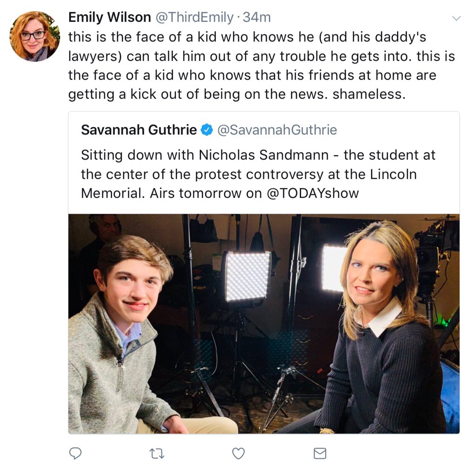Retweet this tweet
This screenshot has width=476, height=469.
(x=157, y=453)
